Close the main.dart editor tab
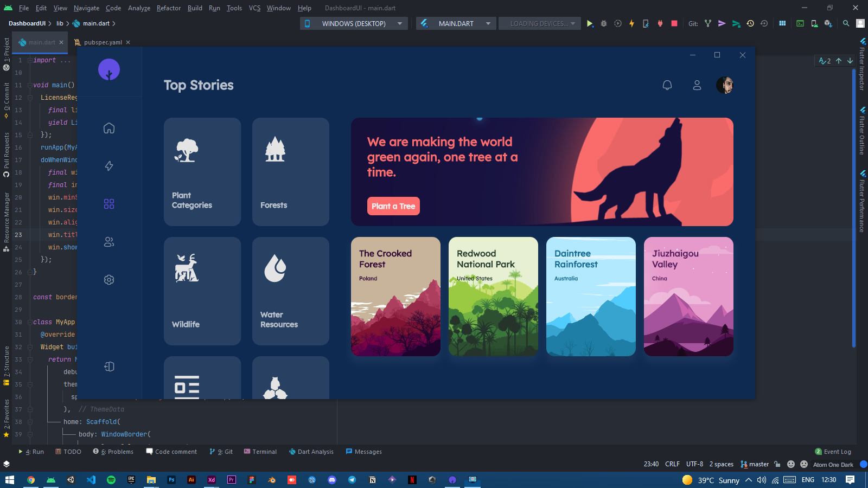Image resolution: width=868 pixels, height=488 pixels. pos(61,42)
